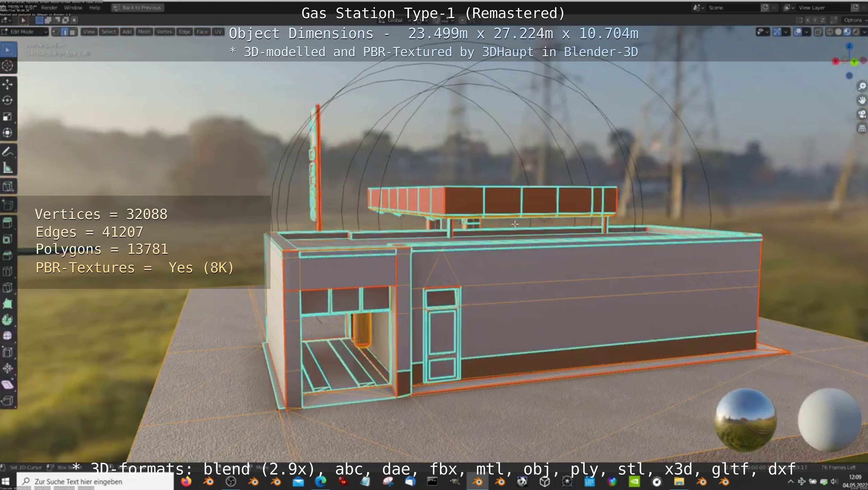
Task: Open the Edit Mode dropdown
Action: coord(24,32)
